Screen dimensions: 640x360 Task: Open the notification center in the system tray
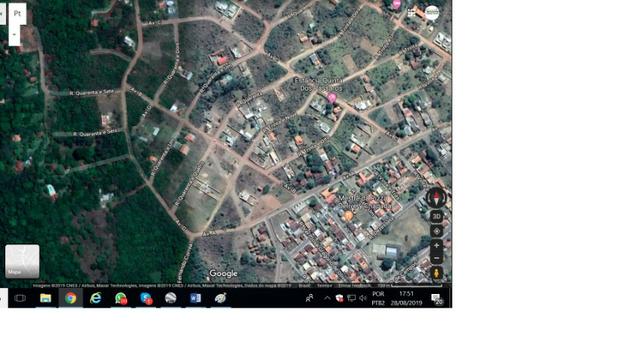(436, 299)
